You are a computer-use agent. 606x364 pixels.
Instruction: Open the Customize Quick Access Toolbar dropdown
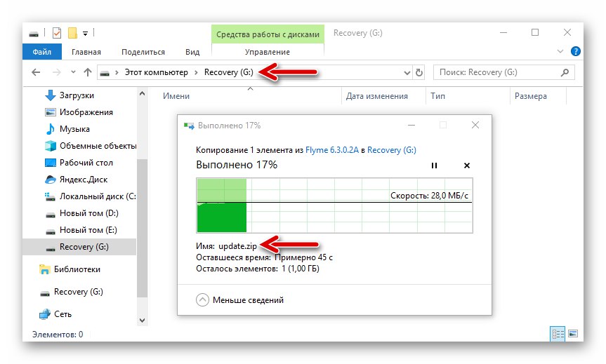pyautogui.click(x=86, y=34)
